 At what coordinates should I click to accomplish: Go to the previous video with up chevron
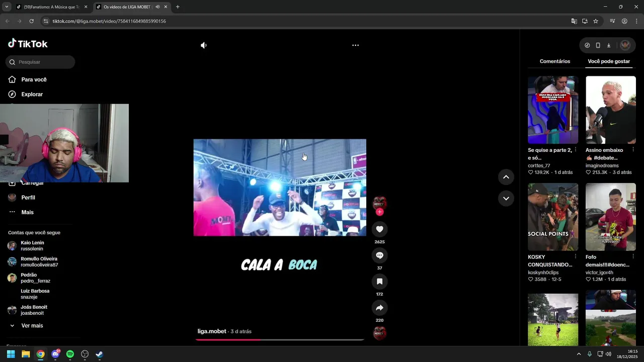click(x=506, y=177)
